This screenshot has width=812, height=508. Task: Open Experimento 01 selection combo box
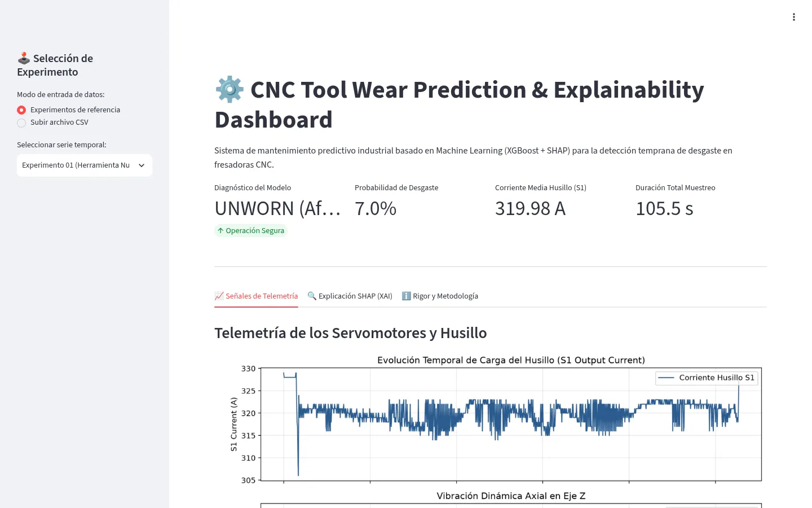click(85, 165)
